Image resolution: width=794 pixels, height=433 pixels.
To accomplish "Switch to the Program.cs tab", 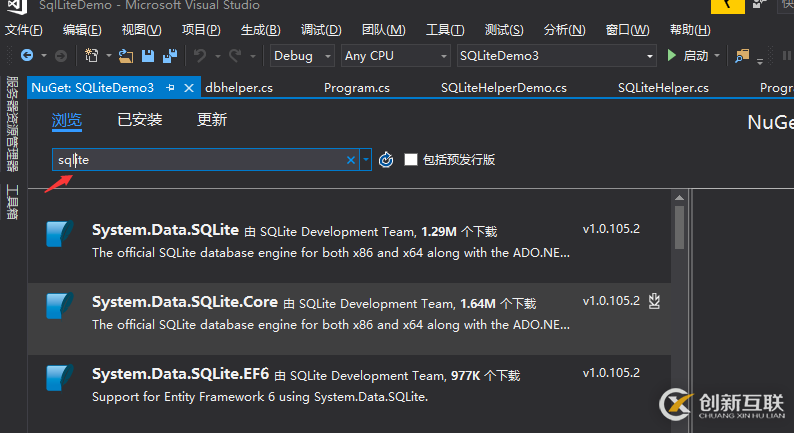I will (x=357, y=88).
